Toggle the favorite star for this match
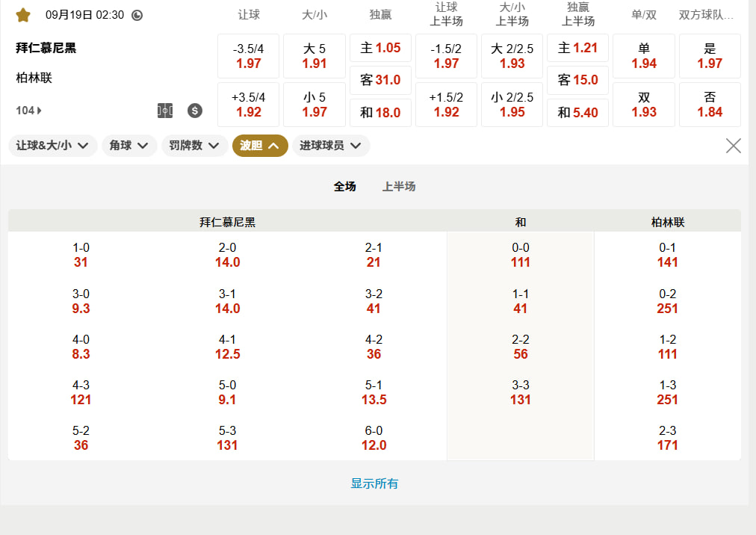The width and height of the screenshot is (756, 535). 22,15
